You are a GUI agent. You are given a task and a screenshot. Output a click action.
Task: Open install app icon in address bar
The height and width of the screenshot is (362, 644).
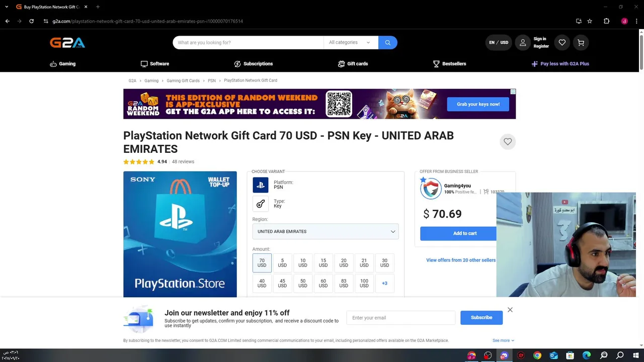click(x=579, y=21)
